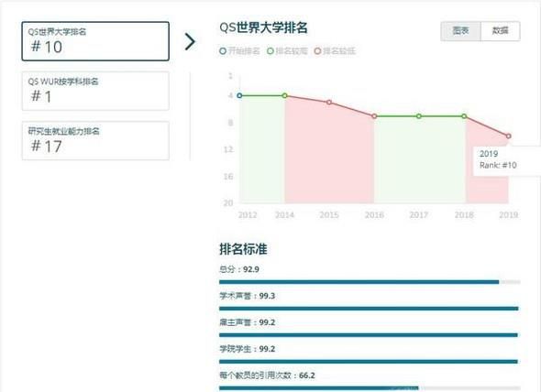Click the QS世界大学排名 chart heading
541x392 pixels.
click(263, 27)
